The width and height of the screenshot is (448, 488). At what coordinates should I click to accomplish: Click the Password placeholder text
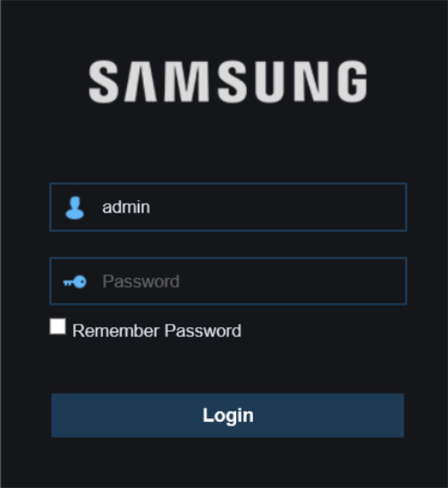coord(141,281)
